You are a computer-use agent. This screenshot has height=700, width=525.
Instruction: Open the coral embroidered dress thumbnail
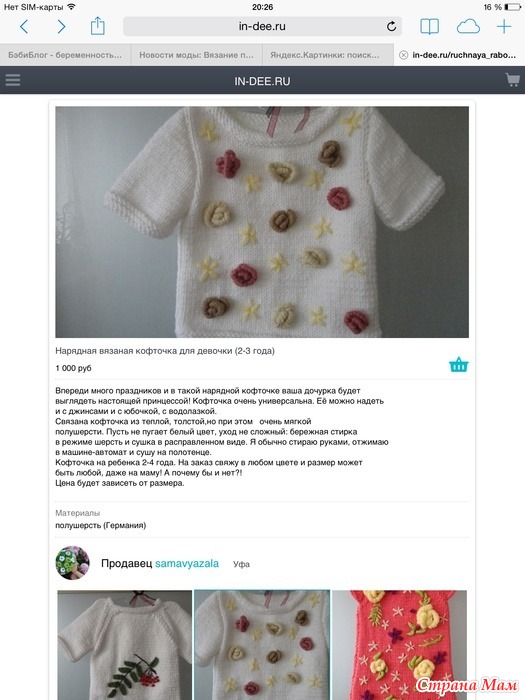pyautogui.click(x=400, y=645)
